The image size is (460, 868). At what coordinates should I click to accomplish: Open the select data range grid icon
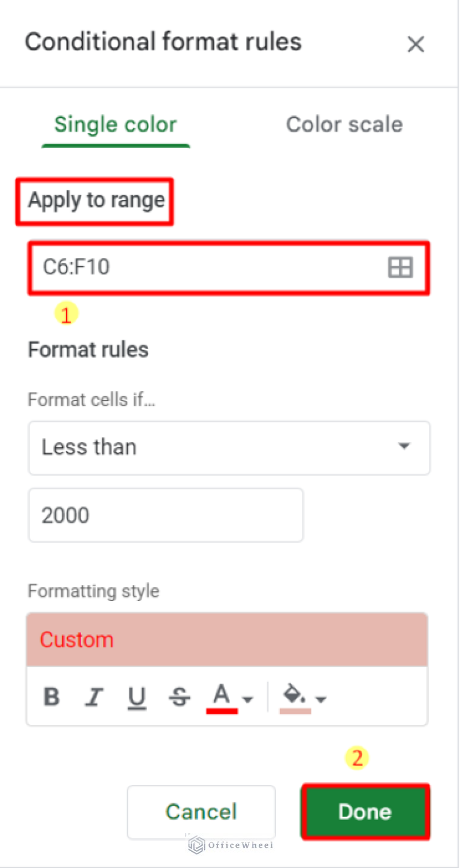point(400,268)
